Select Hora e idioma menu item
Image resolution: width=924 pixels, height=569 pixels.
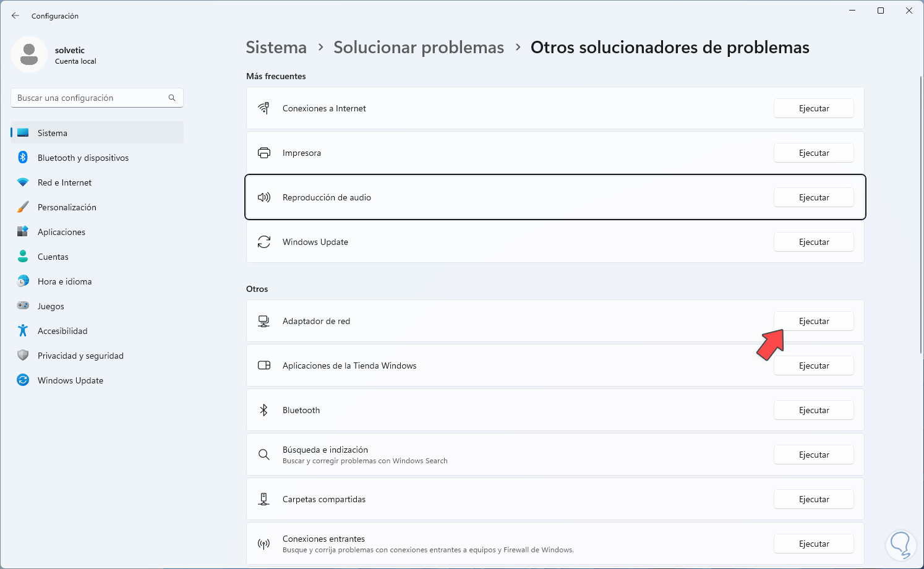(x=64, y=281)
